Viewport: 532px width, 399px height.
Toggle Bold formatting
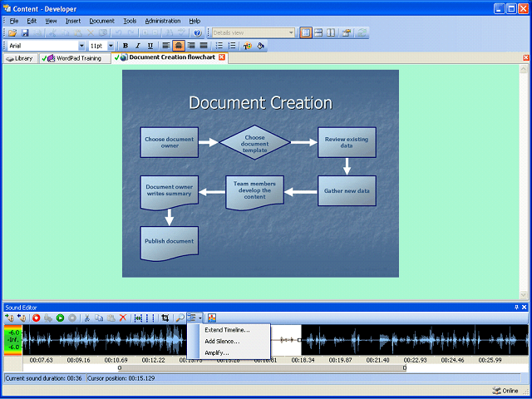(126, 46)
